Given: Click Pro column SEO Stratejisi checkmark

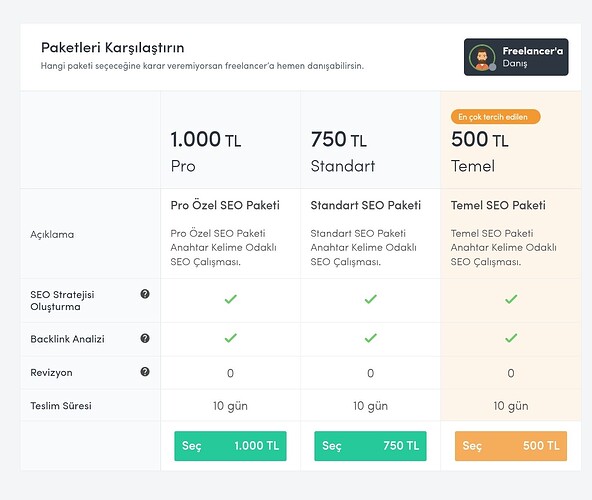Looking at the screenshot, I should coord(230,299).
